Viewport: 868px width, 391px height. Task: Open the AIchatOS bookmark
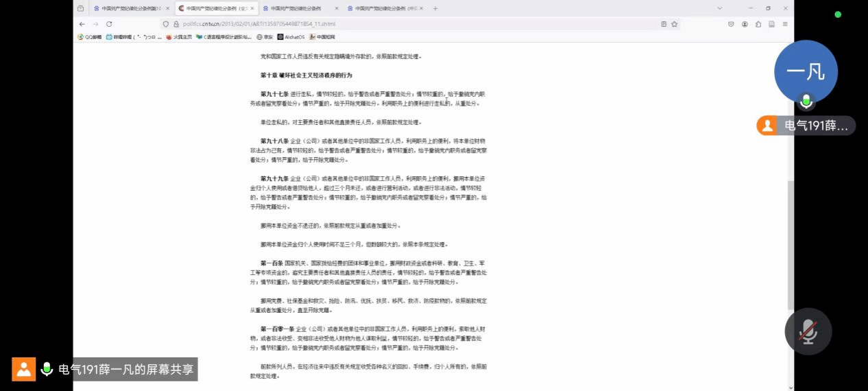pyautogui.click(x=291, y=37)
